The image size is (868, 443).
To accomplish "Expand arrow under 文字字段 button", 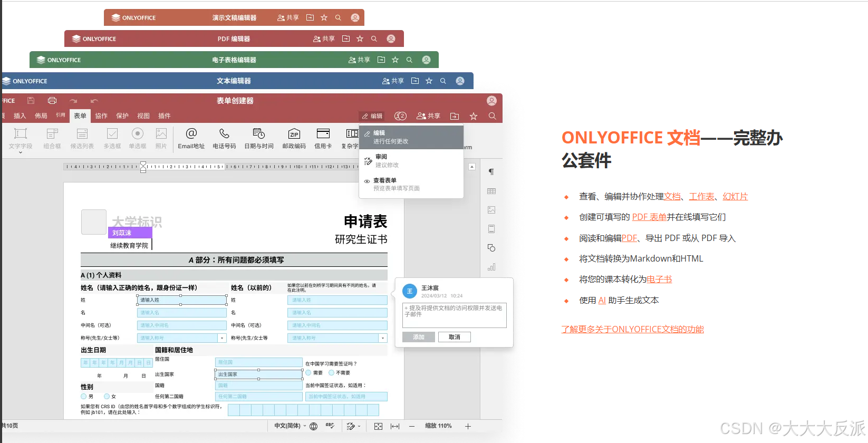I will (21, 153).
